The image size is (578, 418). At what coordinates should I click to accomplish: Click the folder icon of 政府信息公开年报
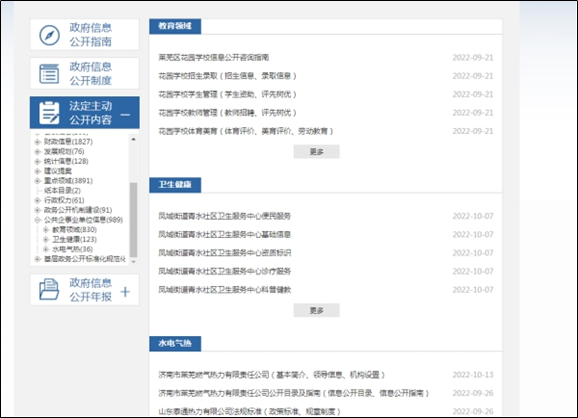[x=49, y=290]
